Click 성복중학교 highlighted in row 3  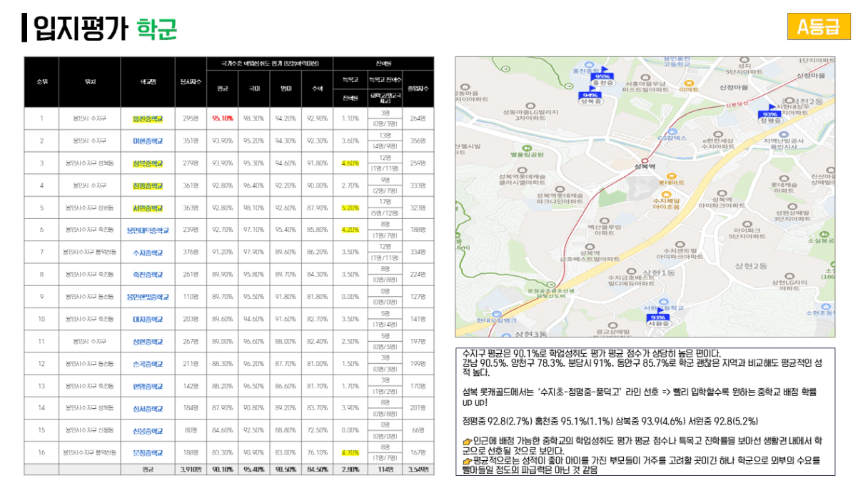coord(148,163)
